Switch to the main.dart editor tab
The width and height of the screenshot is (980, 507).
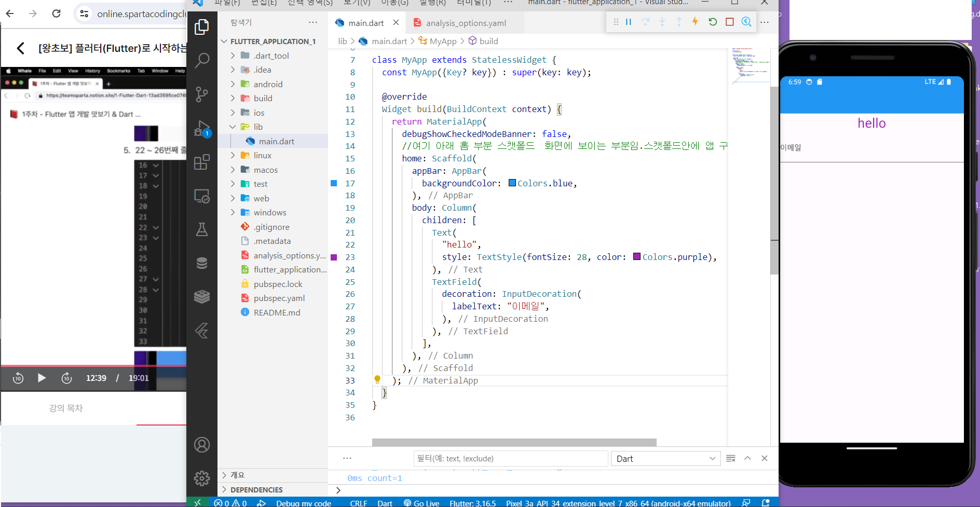(x=366, y=23)
